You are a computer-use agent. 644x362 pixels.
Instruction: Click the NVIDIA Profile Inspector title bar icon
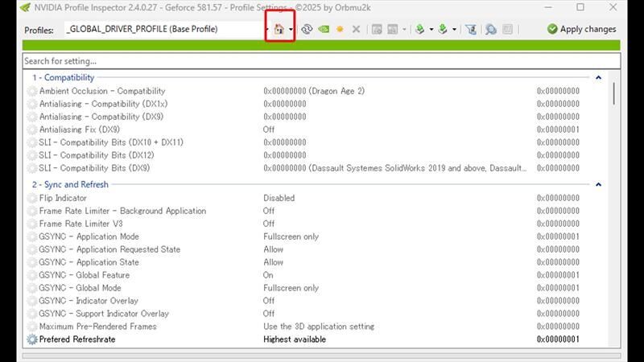pyautogui.click(x=26, y=7)
